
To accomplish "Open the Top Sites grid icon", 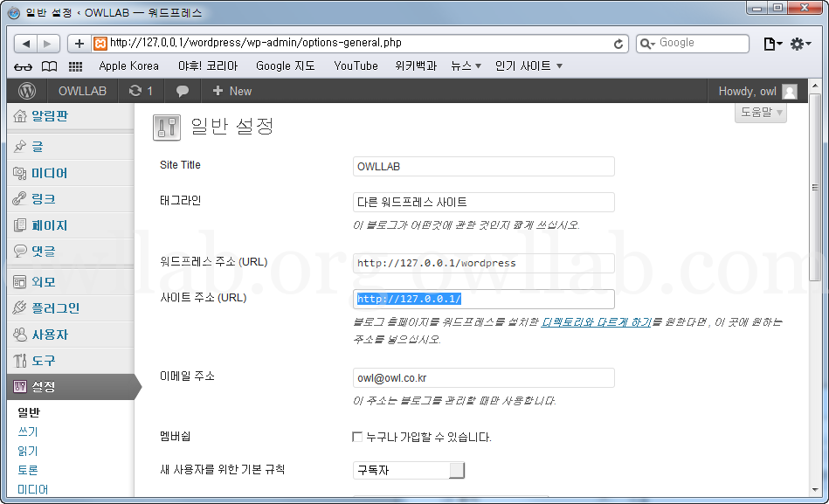I will 76,66.
